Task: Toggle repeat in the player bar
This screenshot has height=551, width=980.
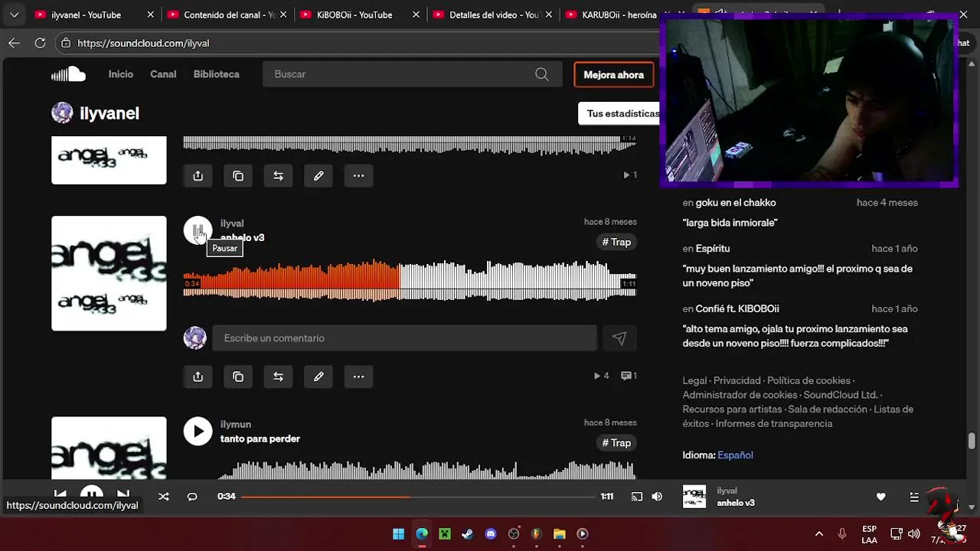Action: 192,497
